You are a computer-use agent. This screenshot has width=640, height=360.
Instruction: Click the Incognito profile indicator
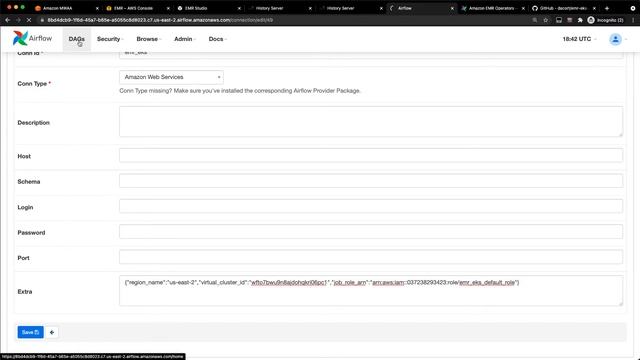click(606, 20)
